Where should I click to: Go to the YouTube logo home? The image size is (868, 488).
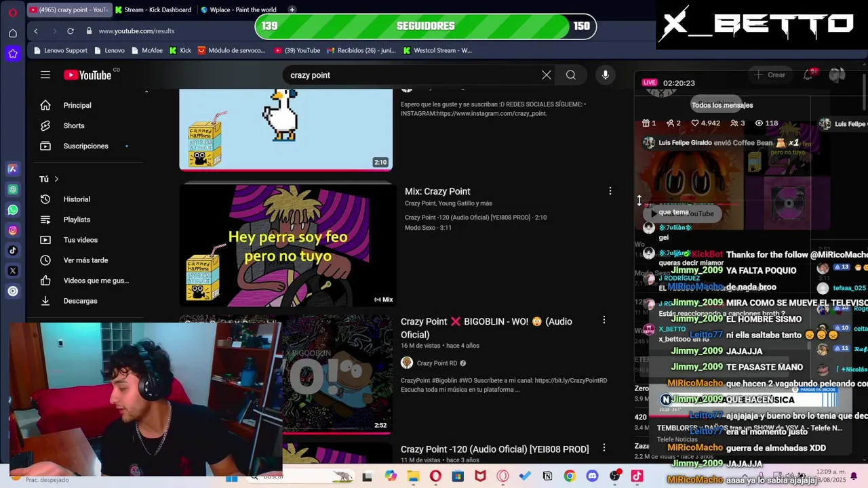point(88,75)
